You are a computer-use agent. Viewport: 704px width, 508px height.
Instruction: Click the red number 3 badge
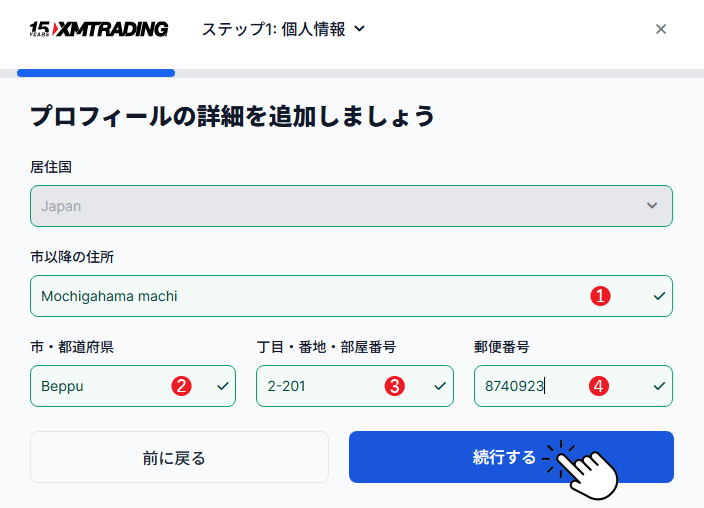(x=394, y=386)
